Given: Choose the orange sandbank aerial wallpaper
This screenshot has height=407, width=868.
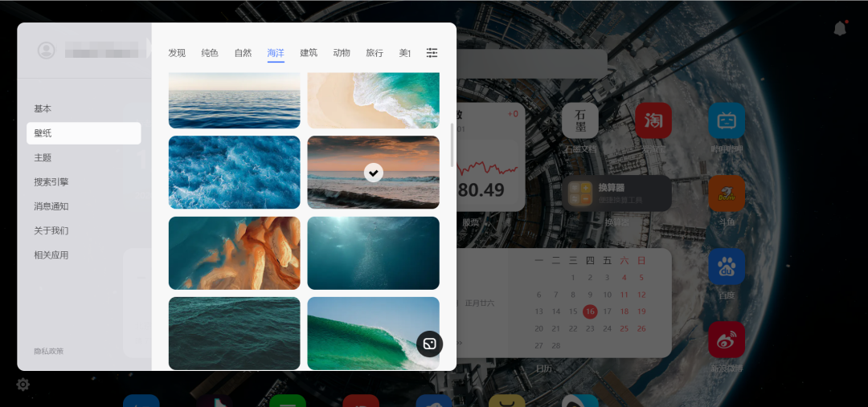Looking at the screenshot, I should [234, 253].
